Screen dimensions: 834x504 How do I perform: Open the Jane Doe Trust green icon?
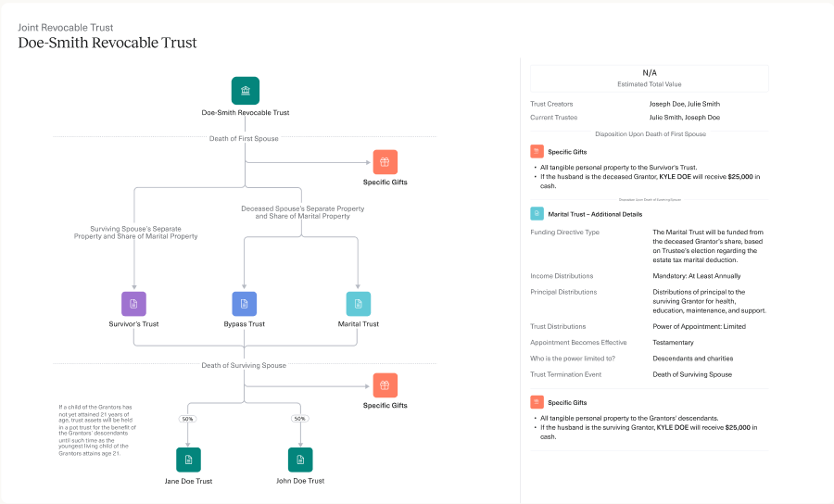click(x=188, y=460)
